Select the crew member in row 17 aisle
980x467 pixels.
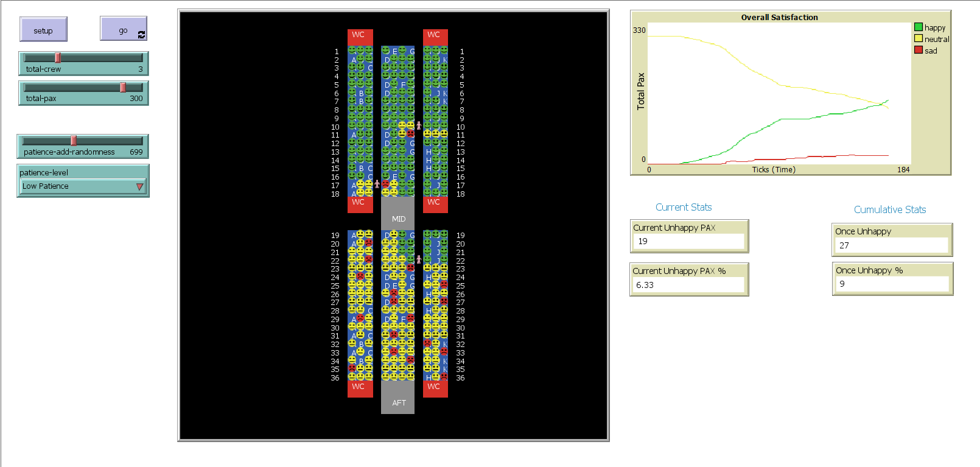pos(377,183)
